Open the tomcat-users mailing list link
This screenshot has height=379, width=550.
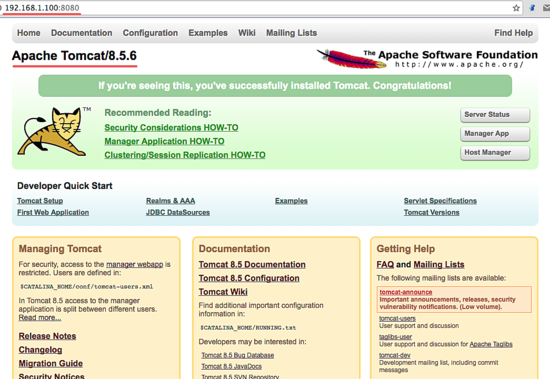pyautogui.click(x=397, y=318)
